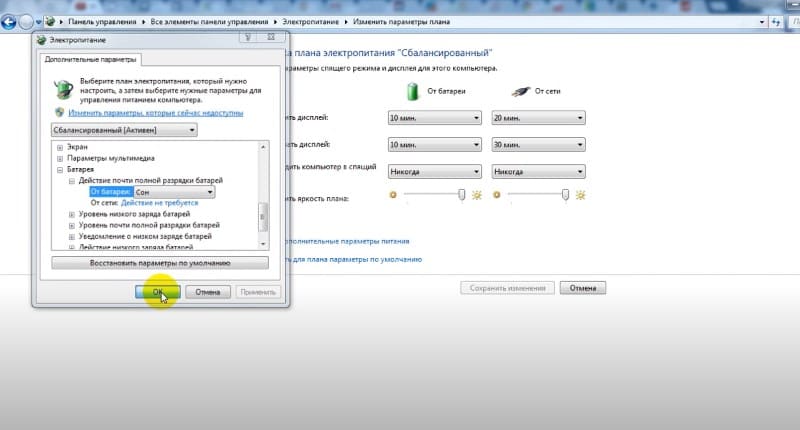The width and height of the screenshot is (800, 430).
Task: Click the shield icon beside unavailable settings link
Action: point(60,114)
